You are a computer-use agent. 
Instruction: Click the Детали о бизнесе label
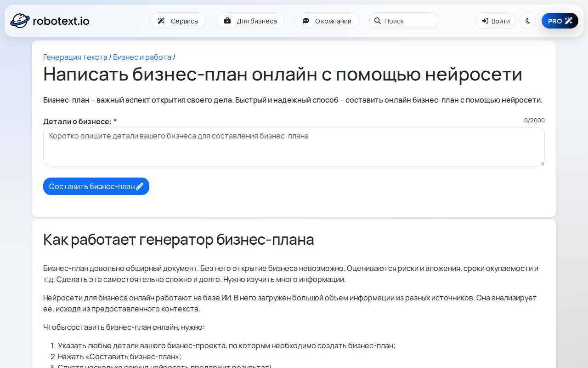pos(80,121)
